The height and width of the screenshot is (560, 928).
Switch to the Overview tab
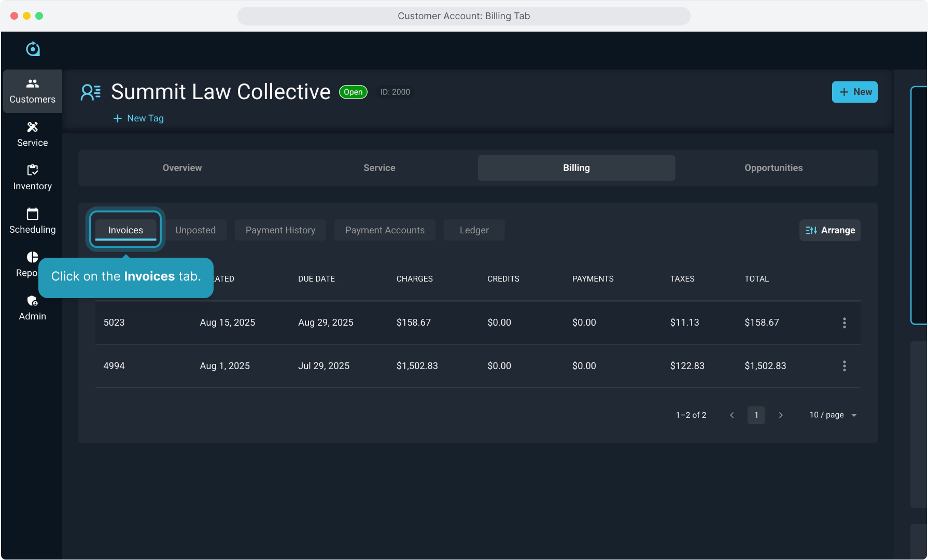click(182, 168)
